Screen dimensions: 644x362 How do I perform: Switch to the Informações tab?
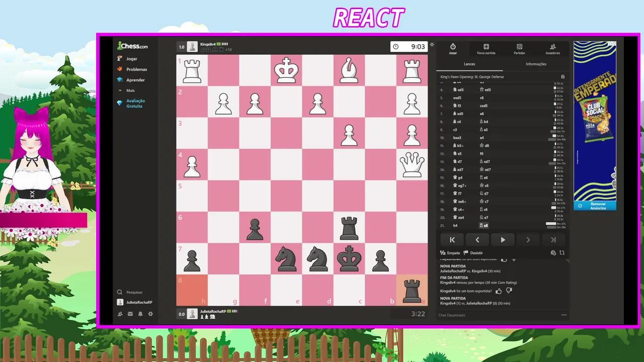pos(536,64)
